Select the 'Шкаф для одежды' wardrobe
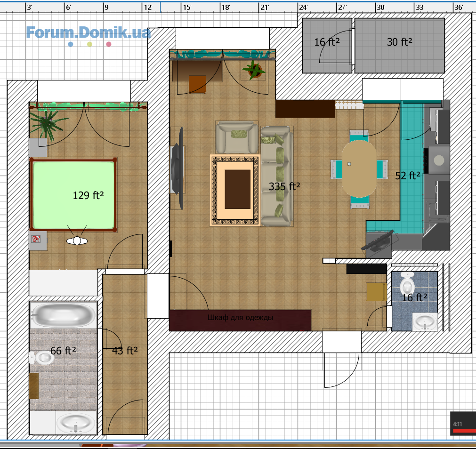This screenshot has width=476, height=449. (x=240, y=320)
